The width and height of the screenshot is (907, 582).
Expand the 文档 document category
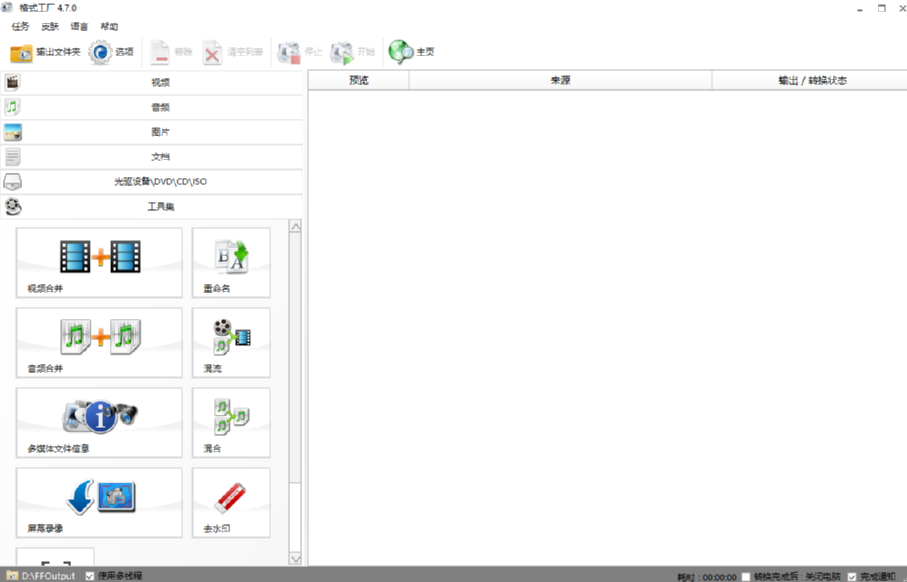152,157
